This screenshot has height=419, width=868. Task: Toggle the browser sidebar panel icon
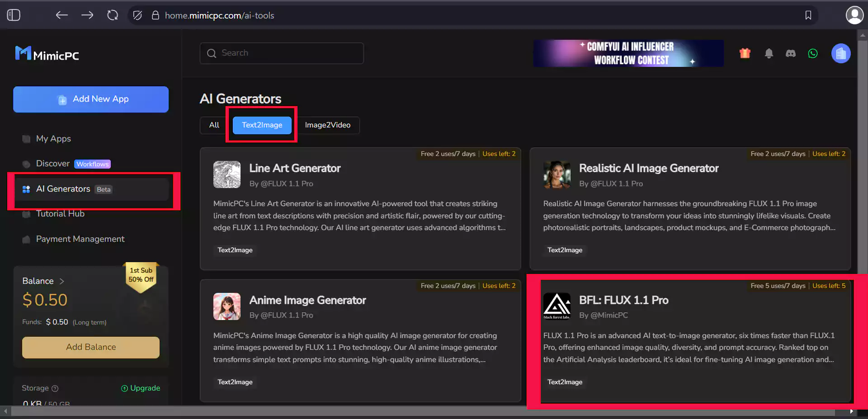(x=14, y=15)
